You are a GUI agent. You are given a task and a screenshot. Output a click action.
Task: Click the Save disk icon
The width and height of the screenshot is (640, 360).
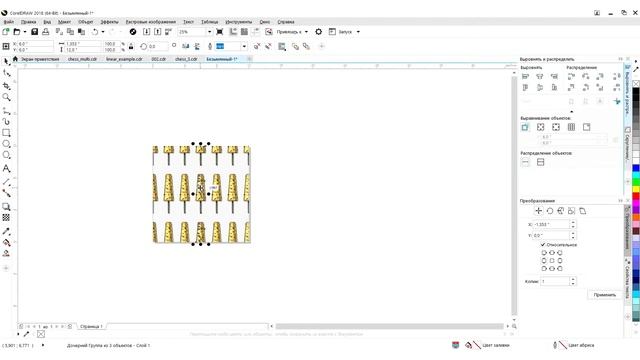35,32
